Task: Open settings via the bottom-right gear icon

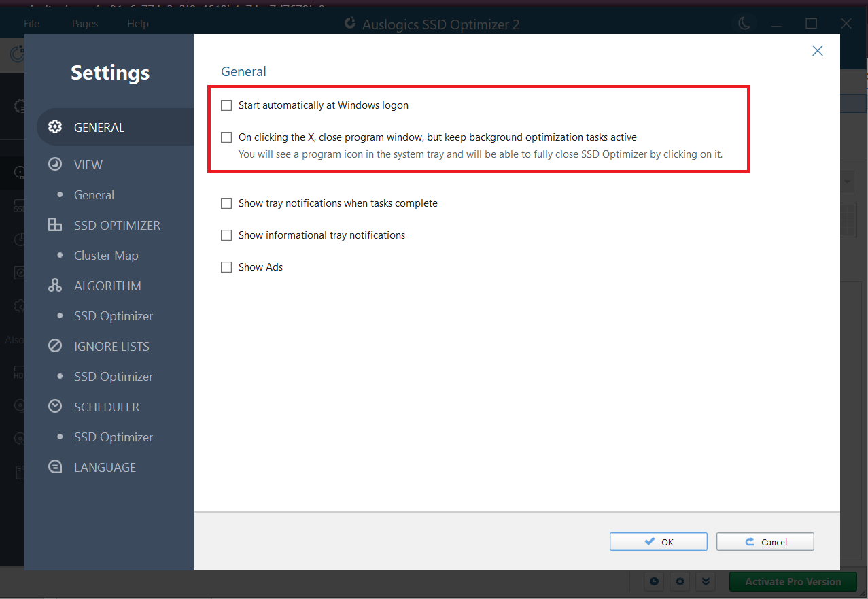Action: [x=679, y=581]
